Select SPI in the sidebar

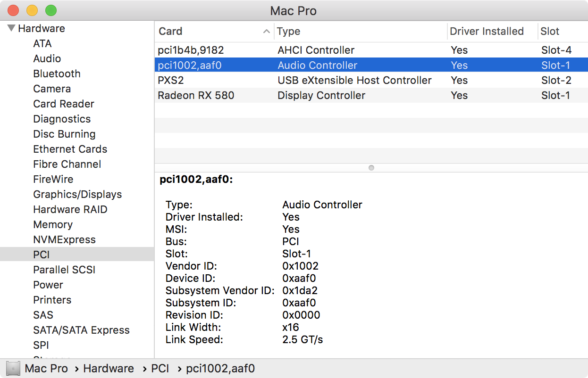tap(41, 345)
